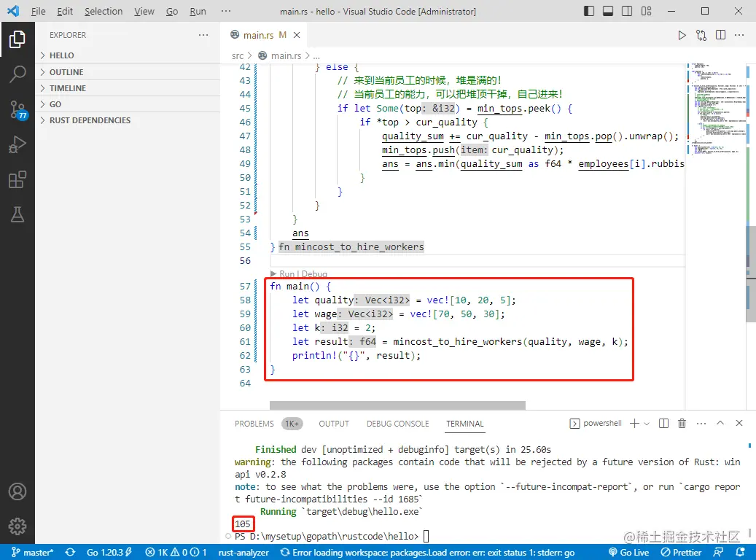Screen dimensions: 756x560
Task: Open master branch in status bar
Action: 32,552
